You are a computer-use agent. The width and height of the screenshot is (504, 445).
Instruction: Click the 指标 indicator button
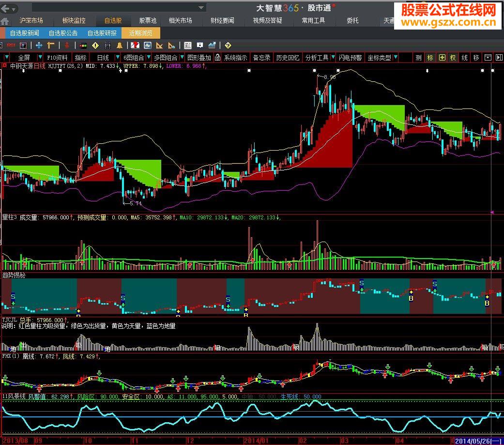click(81, 58)
